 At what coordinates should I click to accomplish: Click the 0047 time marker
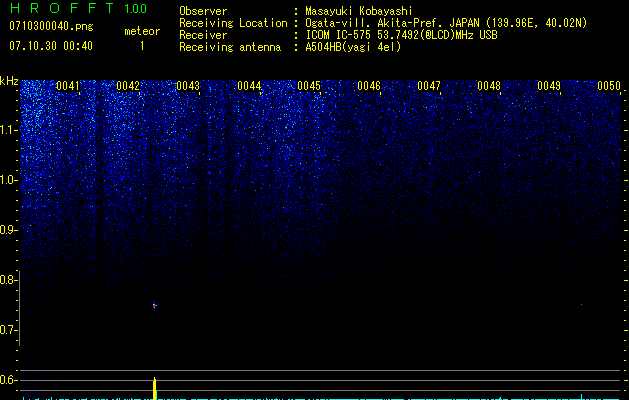(428, 86)
